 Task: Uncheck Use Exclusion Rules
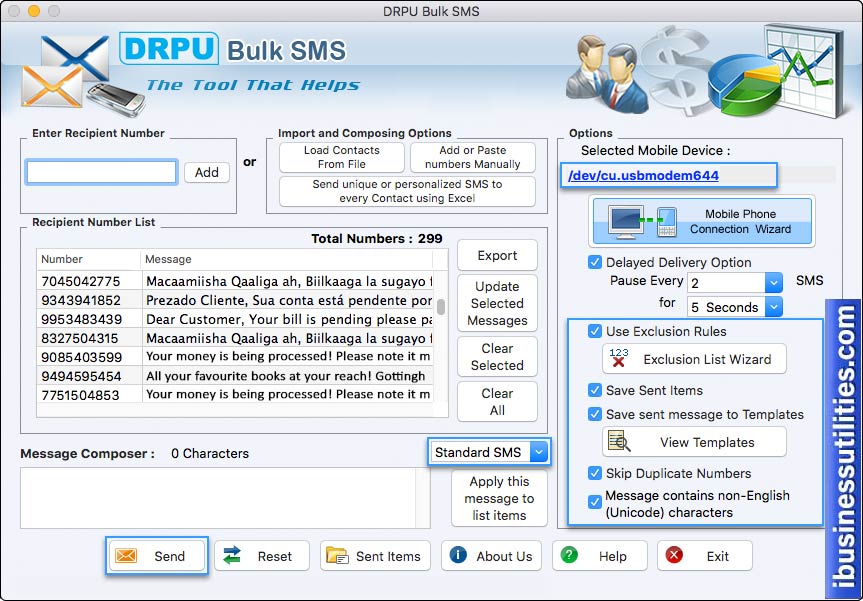pyautogui.click(x=594, y=331)
